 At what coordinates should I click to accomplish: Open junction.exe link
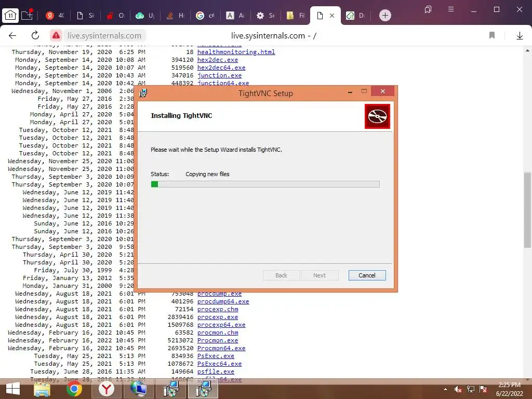point(220,75)
